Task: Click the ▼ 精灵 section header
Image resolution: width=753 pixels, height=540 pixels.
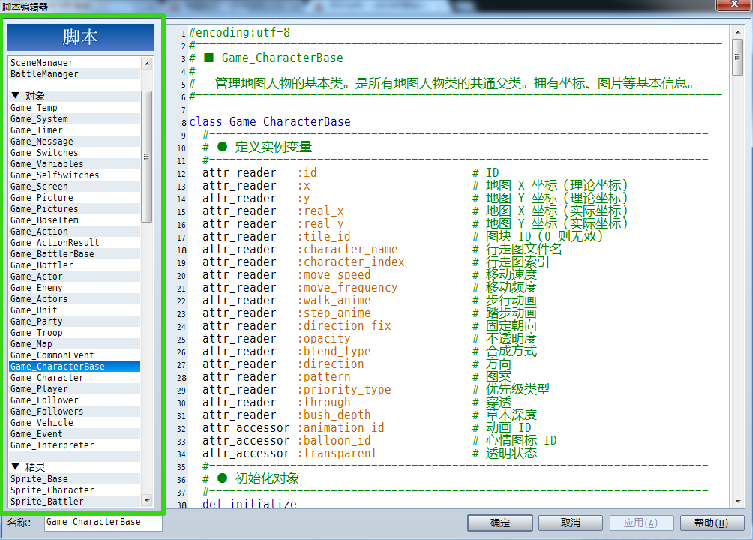Action: click(74, 467)
